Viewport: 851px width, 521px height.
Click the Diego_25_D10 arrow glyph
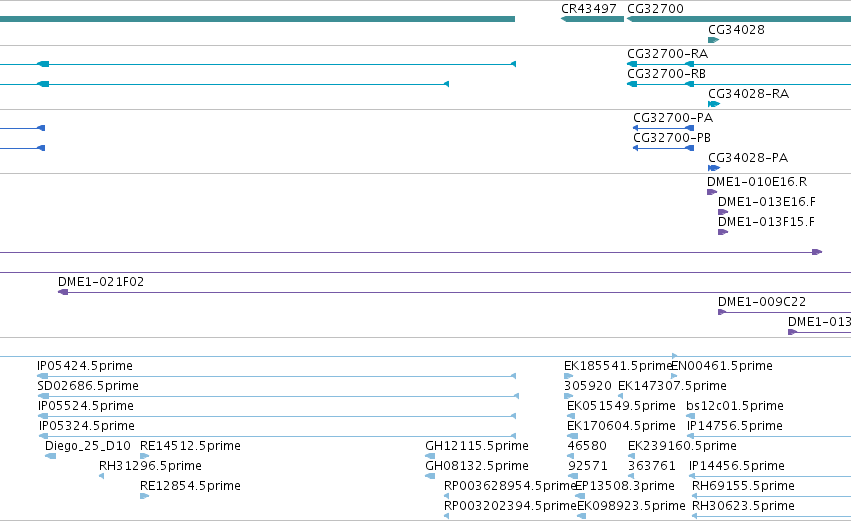pyautogui.click(x=50, y=456)
